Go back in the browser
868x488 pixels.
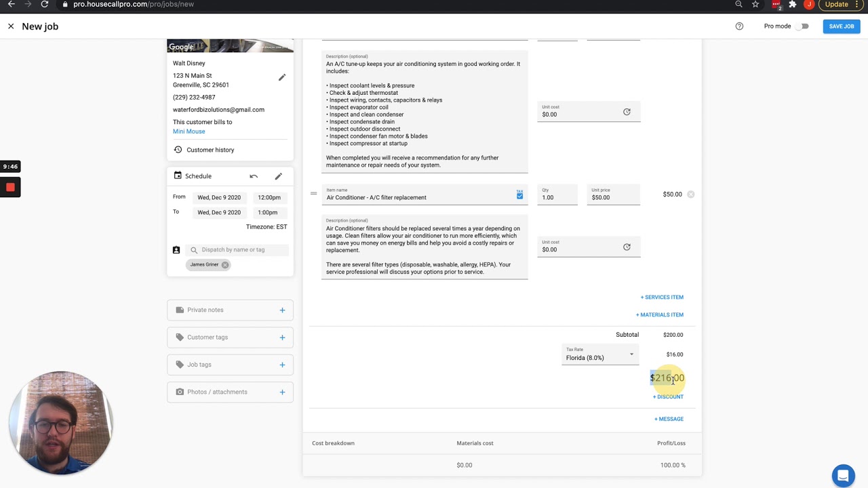pyautogui.click(x=11, y=4)
